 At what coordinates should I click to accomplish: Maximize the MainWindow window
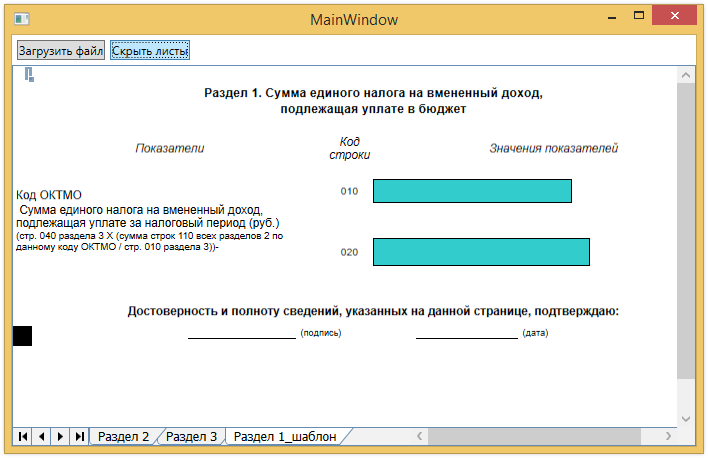pyautogui.click(x=638, y=15)
